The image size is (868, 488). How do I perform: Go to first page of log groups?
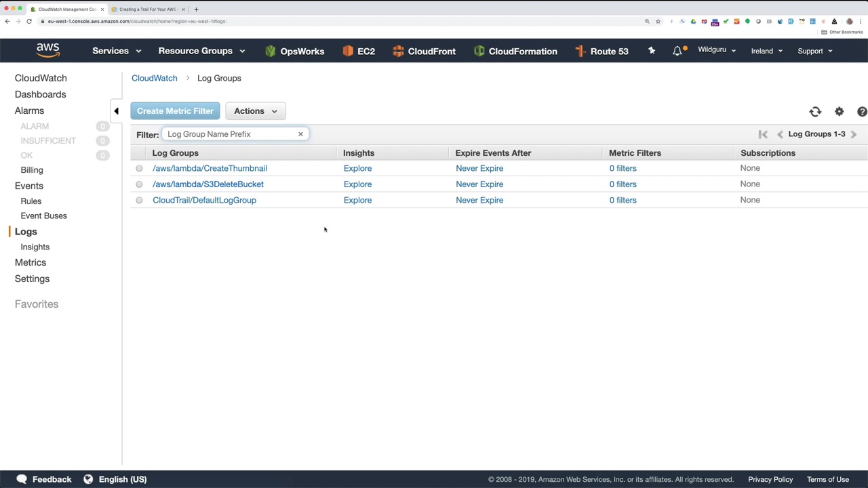pos(763,134)
